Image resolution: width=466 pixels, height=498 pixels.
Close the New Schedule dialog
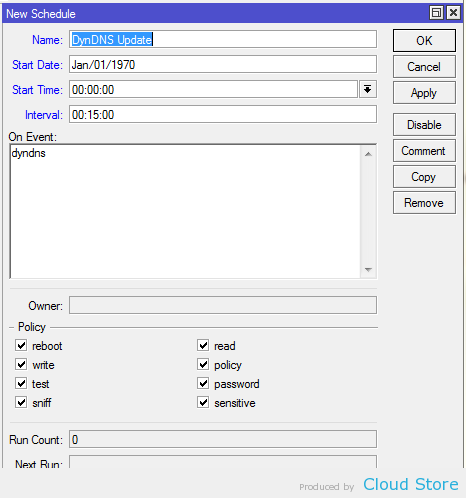(453, 13)
